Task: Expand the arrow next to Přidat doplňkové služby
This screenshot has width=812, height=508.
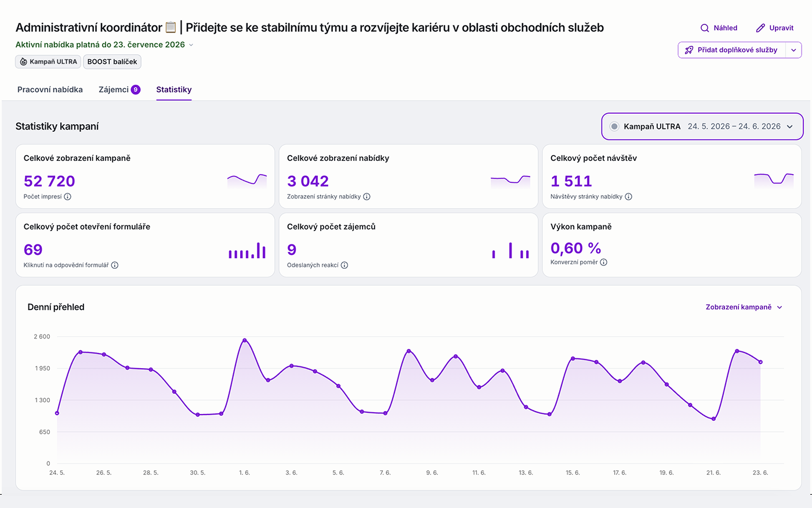Action: [x=794, y=50]
